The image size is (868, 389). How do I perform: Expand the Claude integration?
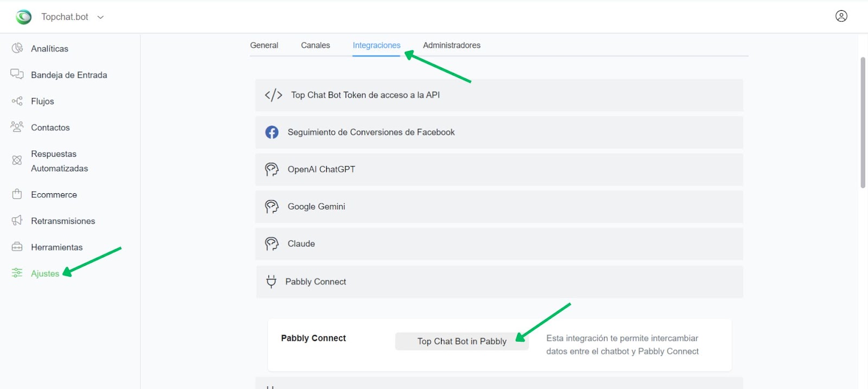click(x=499, y=244)
